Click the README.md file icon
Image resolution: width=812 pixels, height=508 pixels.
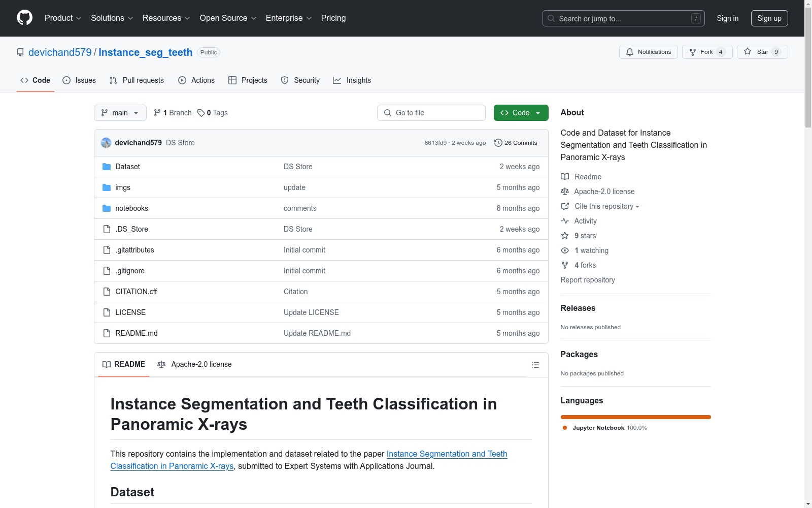pyautogui.click(x=107, y=333)
